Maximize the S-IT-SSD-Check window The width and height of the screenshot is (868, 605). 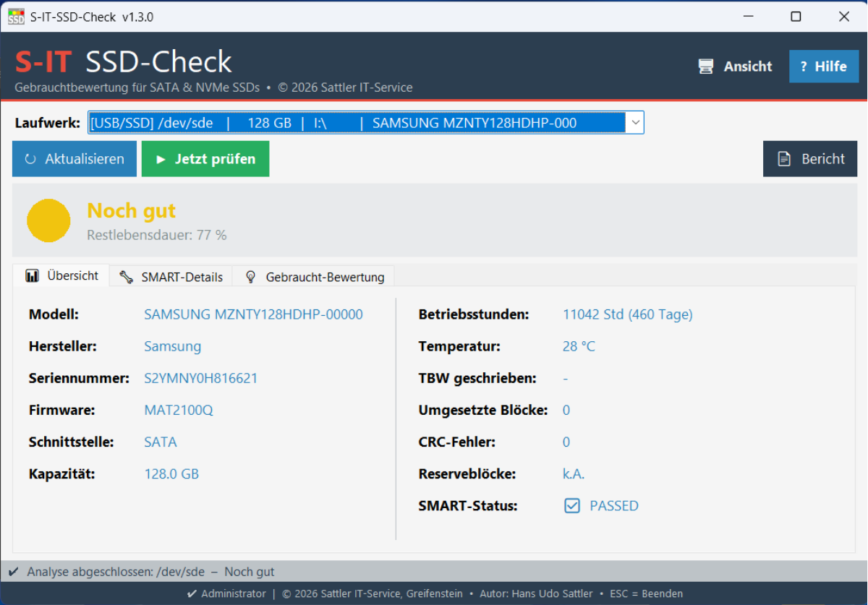[796, 17]
